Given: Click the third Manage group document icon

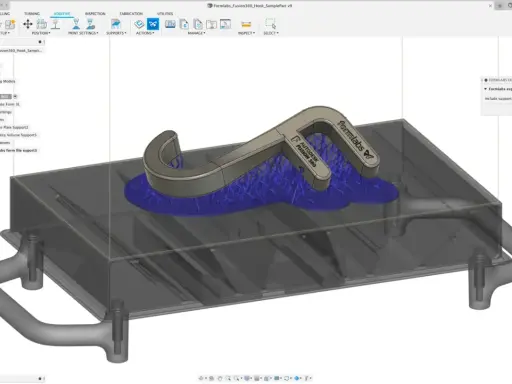Looking at the screenshot, I should click(x=198, y=24).
